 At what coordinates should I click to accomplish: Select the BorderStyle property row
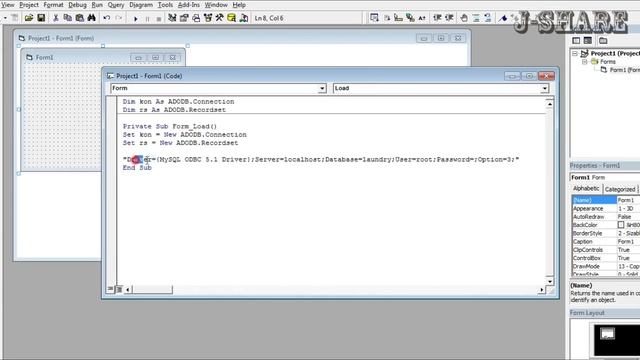(606, 233)
